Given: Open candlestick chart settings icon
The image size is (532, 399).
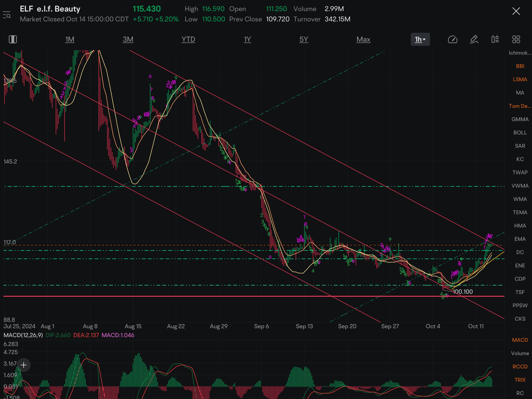Looking at the screenshot, I should tap(495, 39).
